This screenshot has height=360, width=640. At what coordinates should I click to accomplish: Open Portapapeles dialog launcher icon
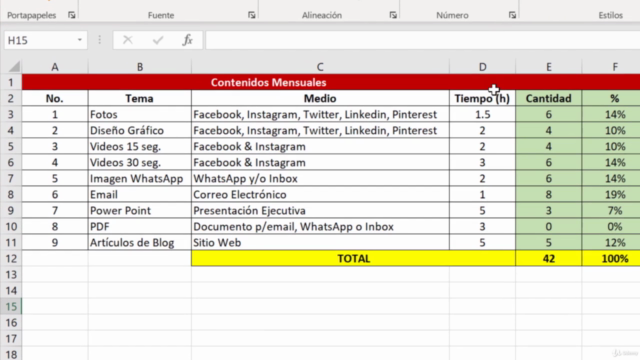click(x=72, y=15)
